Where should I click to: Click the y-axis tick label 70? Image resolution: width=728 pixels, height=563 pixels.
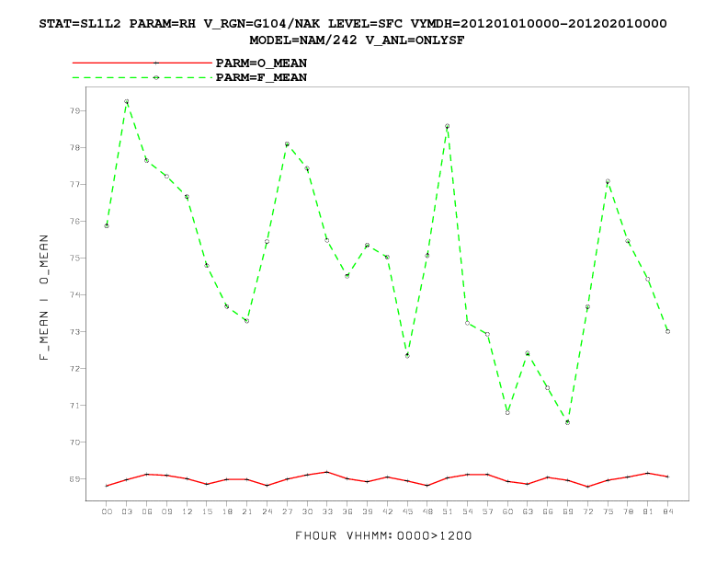[x=74, y=442]
